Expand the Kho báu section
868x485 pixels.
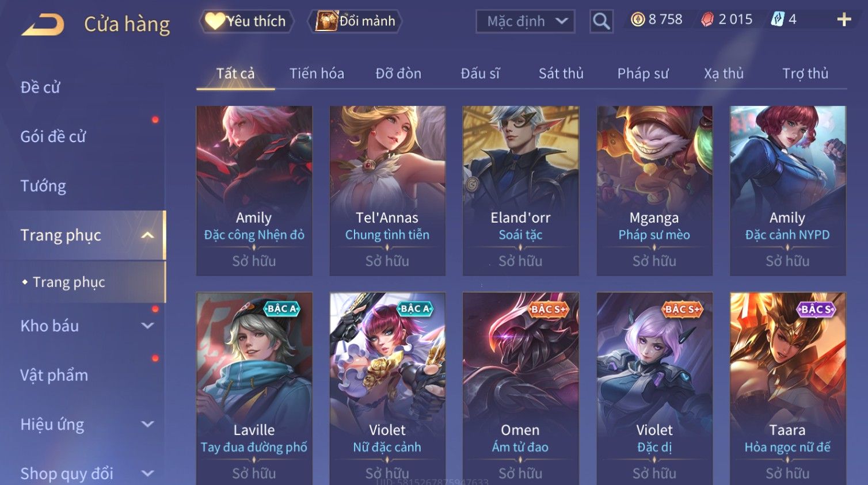[148, 326]
